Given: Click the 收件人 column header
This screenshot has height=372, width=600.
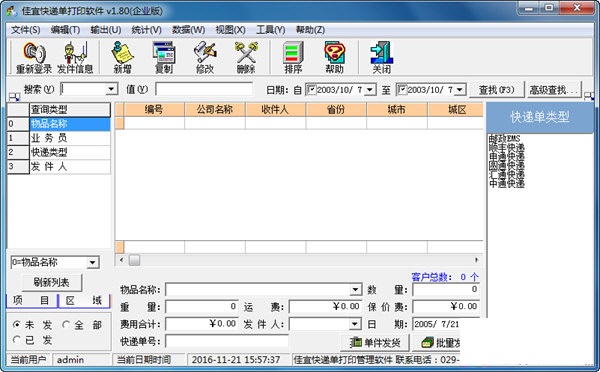Looking at the screenshot, I should [x=276, y=110].
